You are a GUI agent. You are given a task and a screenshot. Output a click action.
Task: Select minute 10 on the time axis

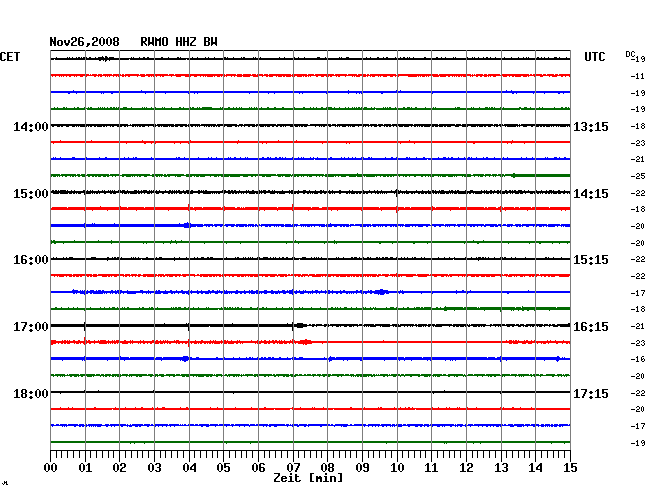(397, 468)
